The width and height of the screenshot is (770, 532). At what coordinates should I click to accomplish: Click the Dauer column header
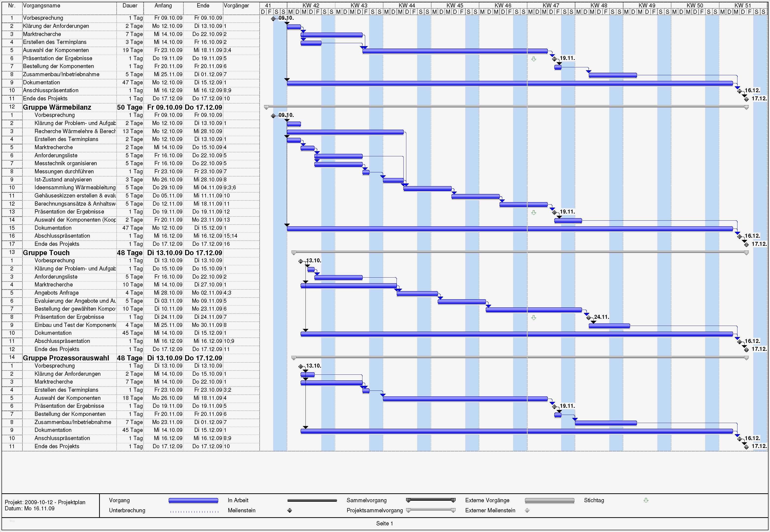point(130,6)
